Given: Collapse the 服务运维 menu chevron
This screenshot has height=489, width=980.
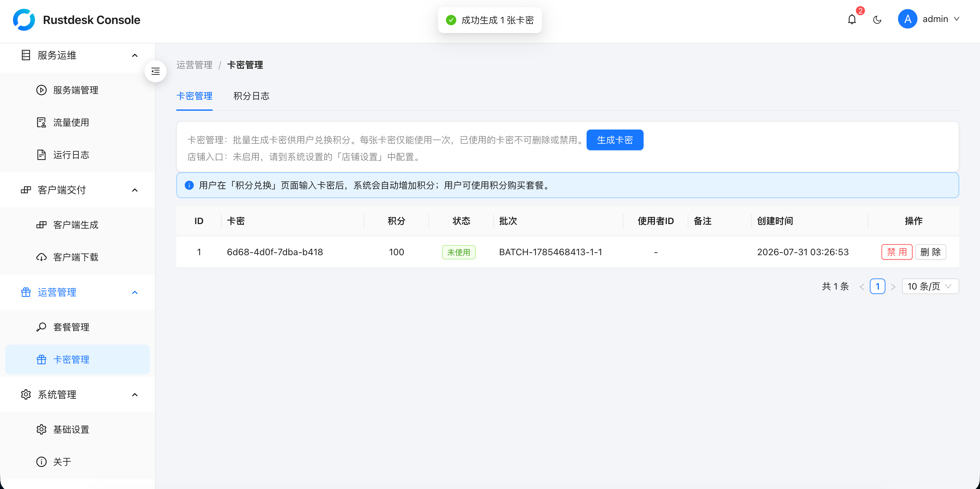Looking at the screenshot, I should click(135, 55).
